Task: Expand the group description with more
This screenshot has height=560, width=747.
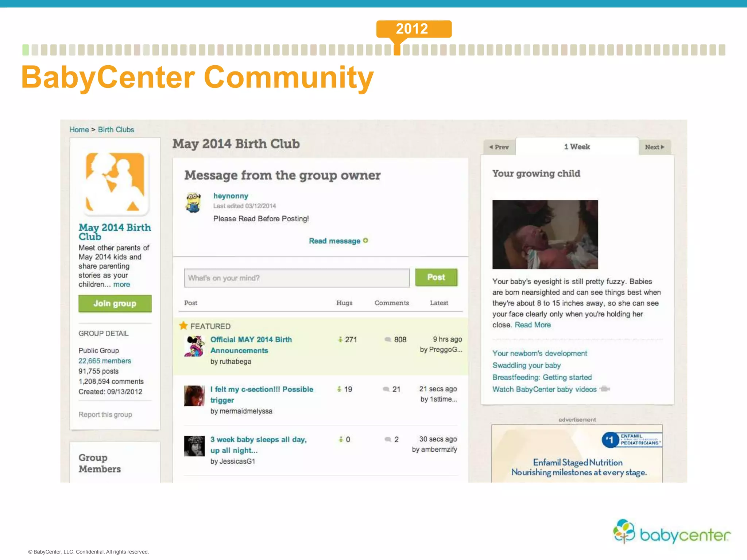Action: pos(121,284)
